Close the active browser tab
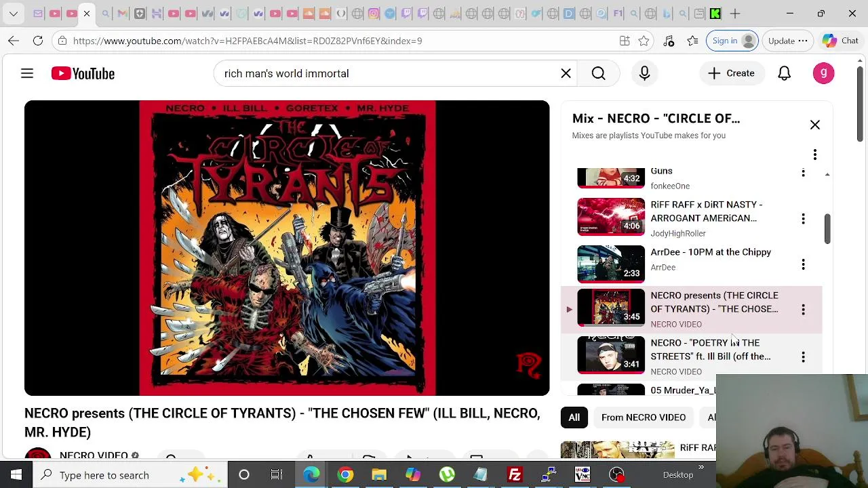Viewport: 868px width, 488px height. [87, 14]
